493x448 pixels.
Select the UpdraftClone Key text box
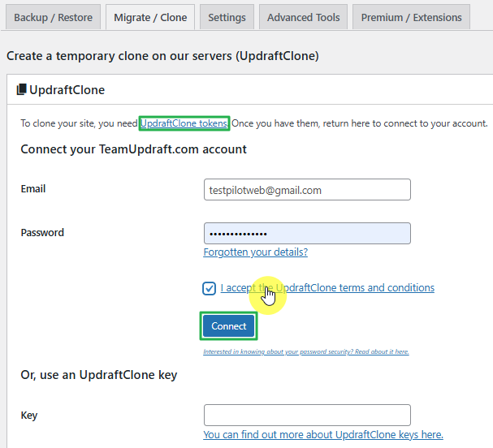307,416
